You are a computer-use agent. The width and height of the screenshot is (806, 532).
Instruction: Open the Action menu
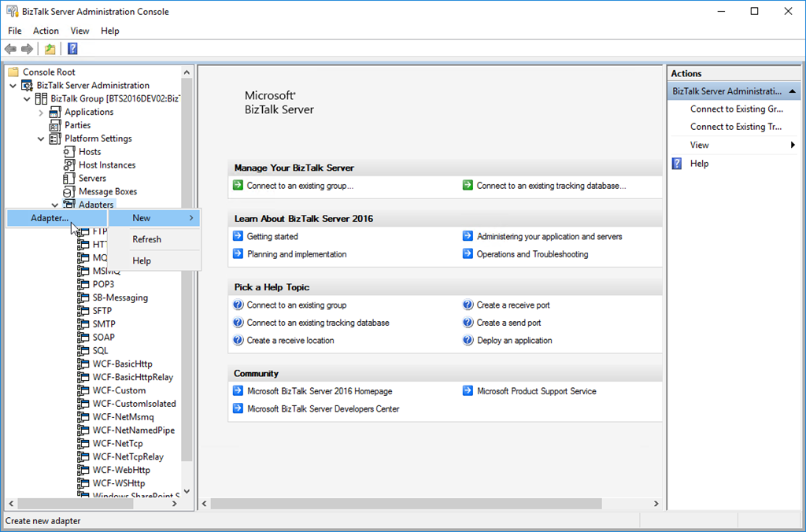[x=46, y=31]
